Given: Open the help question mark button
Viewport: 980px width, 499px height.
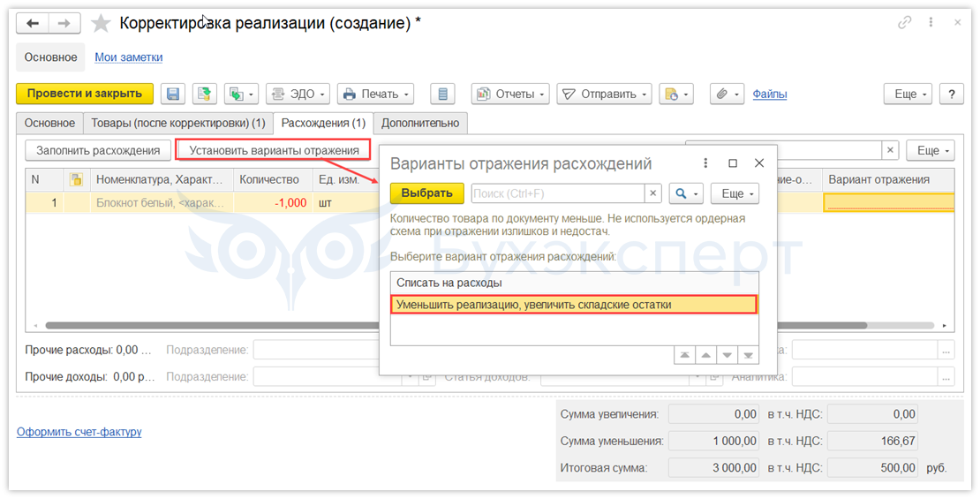Looking at the screenshot, I should tap(951, 94).
